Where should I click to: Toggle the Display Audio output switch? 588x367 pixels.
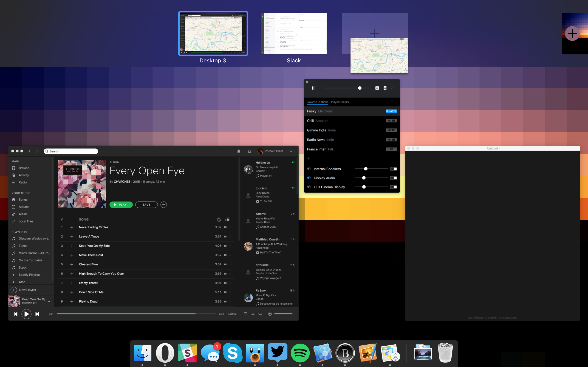[x=393, y=178]
